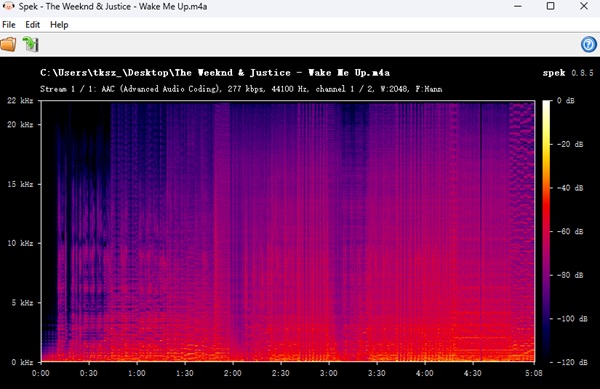This screenshot has height=389, width=600.
Task: Open a file with the folder icon
Action: point(8,44)
